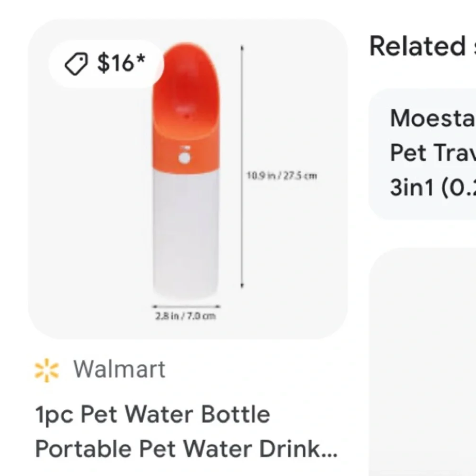Click the Portable Pet Water Drink title line

[x=186, y=449]
